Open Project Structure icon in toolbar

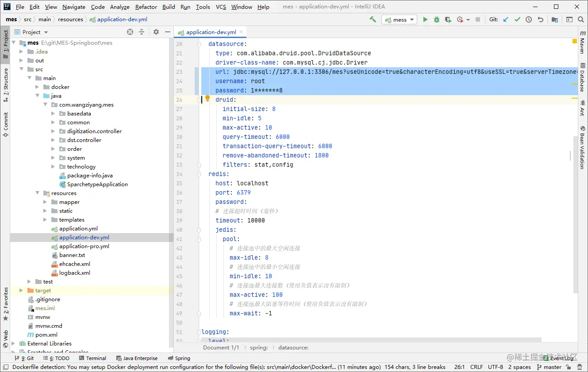(555, 19)
